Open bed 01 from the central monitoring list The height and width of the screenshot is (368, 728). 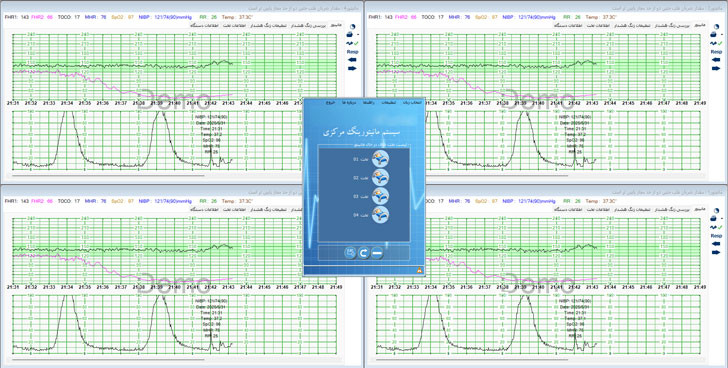pos(380,159)
